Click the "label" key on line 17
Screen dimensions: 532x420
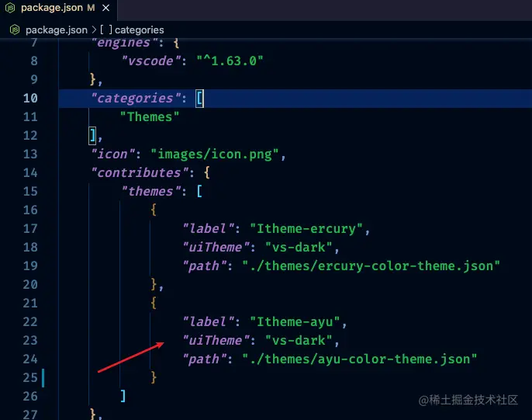tap(208, 228)
